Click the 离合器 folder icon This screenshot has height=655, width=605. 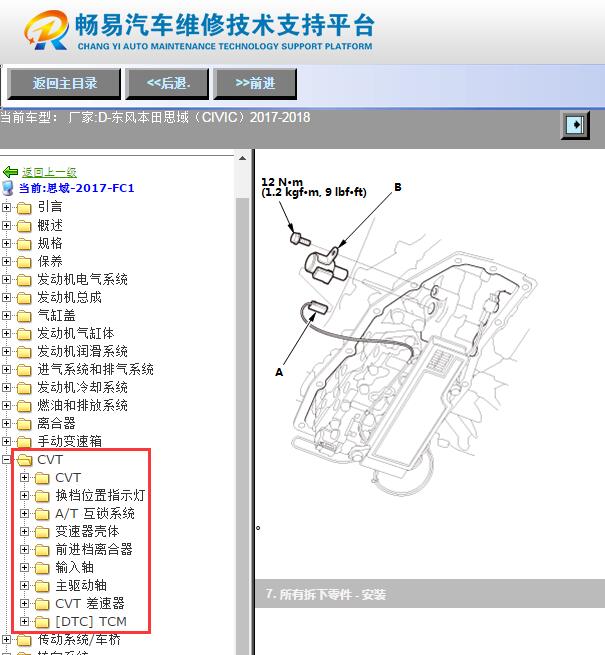tap(24, 424)
